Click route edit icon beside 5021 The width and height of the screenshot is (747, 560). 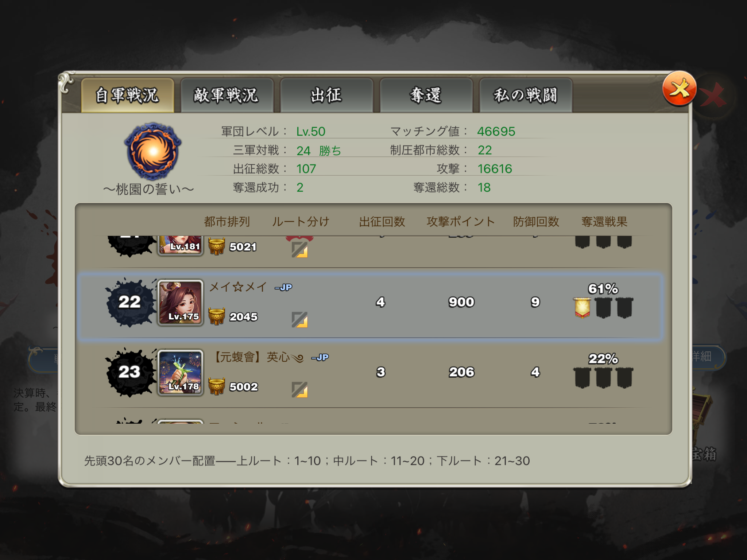(299, 250)
